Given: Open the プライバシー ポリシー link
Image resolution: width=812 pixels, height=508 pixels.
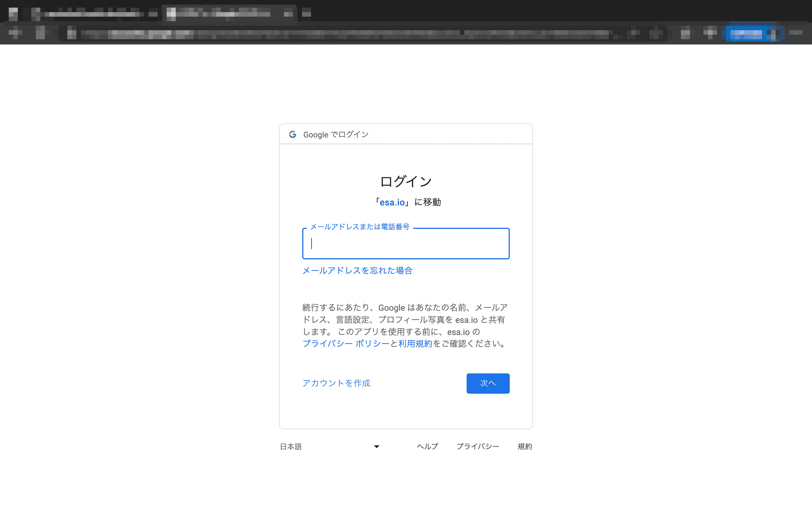Looking at the screenshot, I should click(346, 344).
